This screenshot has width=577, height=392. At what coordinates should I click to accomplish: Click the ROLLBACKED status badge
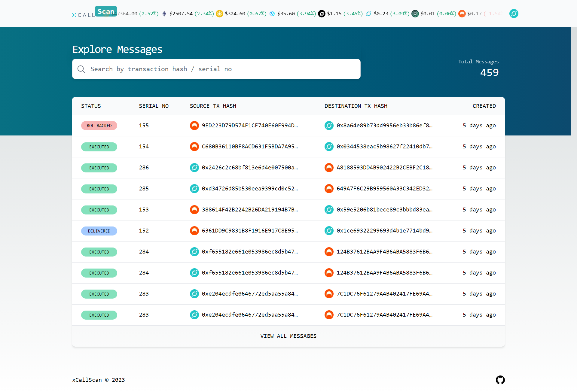[x=99, y=126]
